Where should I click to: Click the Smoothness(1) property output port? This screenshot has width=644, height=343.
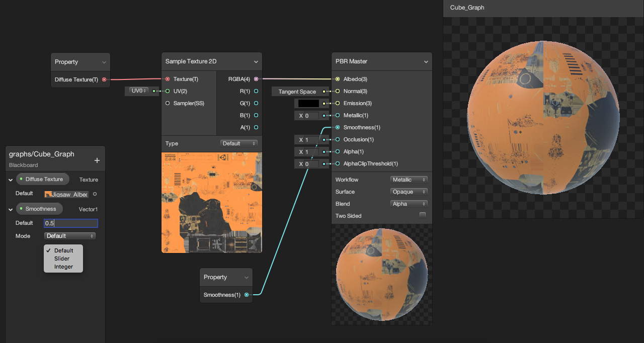coord(247,295)
